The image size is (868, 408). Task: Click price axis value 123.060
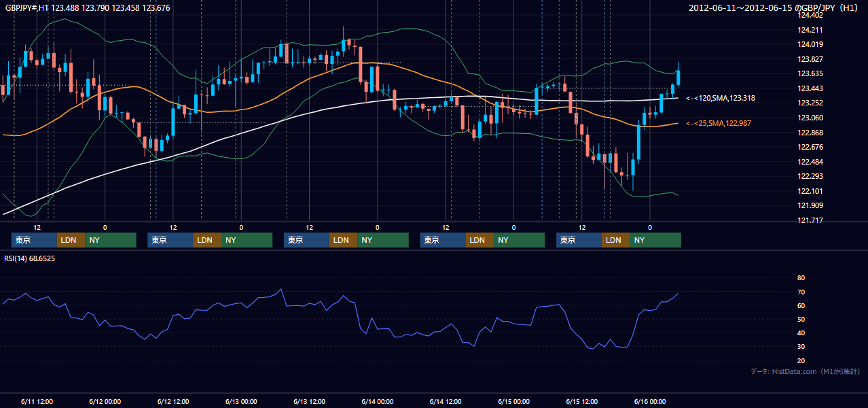click(x=810, y=118)
